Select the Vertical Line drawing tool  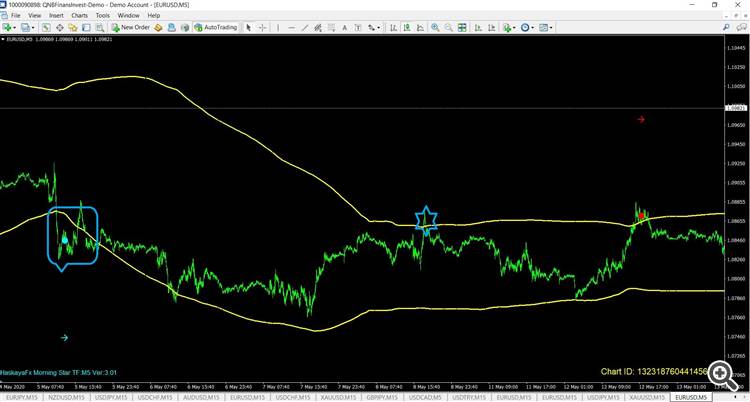[277, 28]
